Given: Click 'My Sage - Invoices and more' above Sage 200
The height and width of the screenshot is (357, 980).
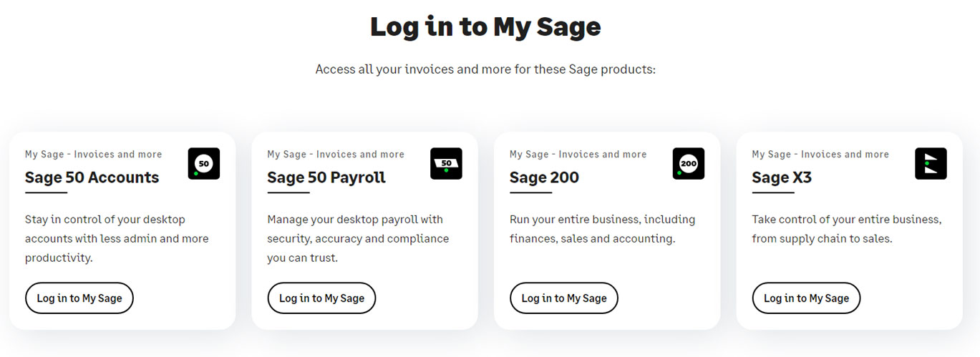Looking at the screenshot, I should pyautogui.click(x=578, y=155).
